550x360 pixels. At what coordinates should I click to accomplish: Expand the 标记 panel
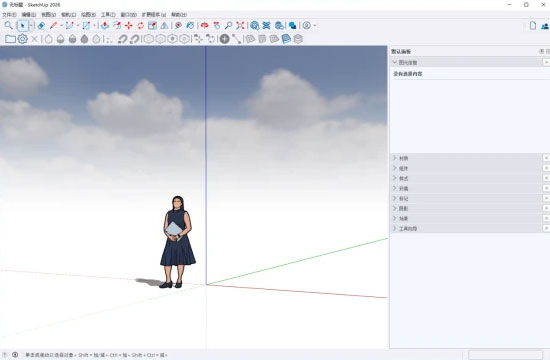[x=395, y=198]
